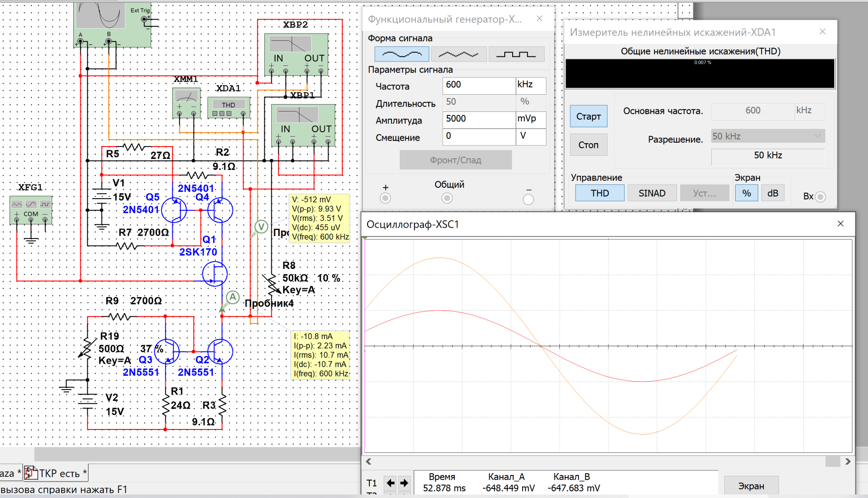868x498 pixels.
Task: Open the Разрешение 50 kHz dropdown
Action: click(768, 136)
